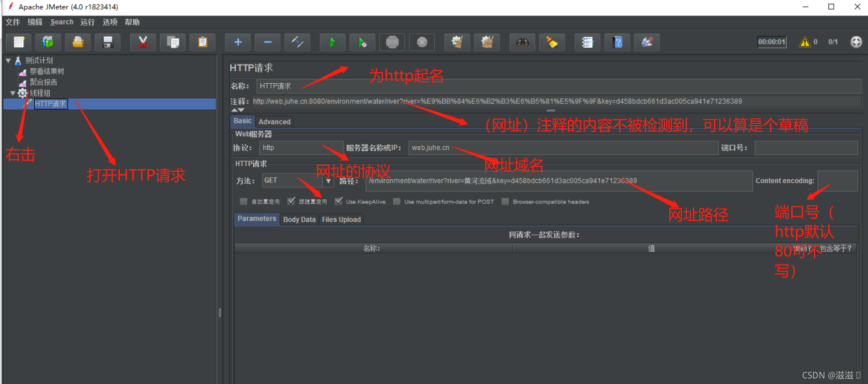The height and width of the screenshot is (384, 868).
Task: Open the 编辑 menu
Action: point(35,22)
